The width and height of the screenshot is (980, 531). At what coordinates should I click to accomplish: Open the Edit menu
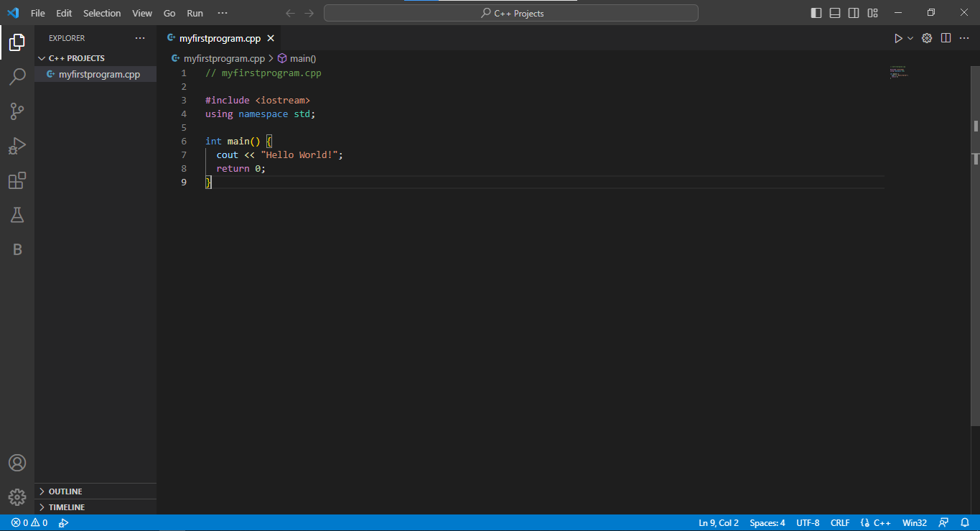coord(64,13)
